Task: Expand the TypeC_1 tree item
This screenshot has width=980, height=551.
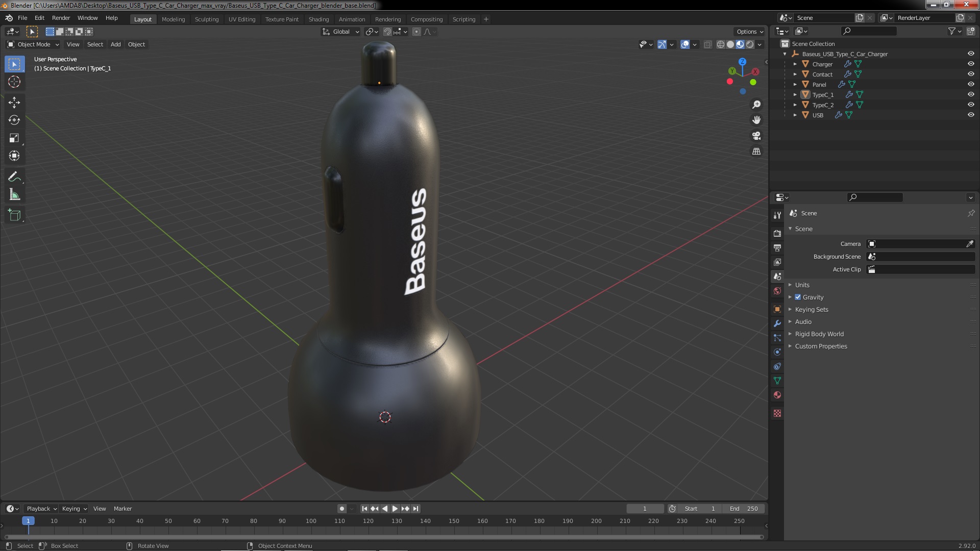Action: point(795,94)
